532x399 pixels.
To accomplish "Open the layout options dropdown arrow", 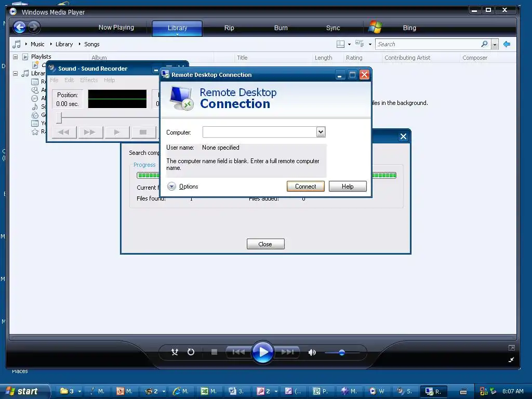I will pyautogui.click(x=350, y=44).
